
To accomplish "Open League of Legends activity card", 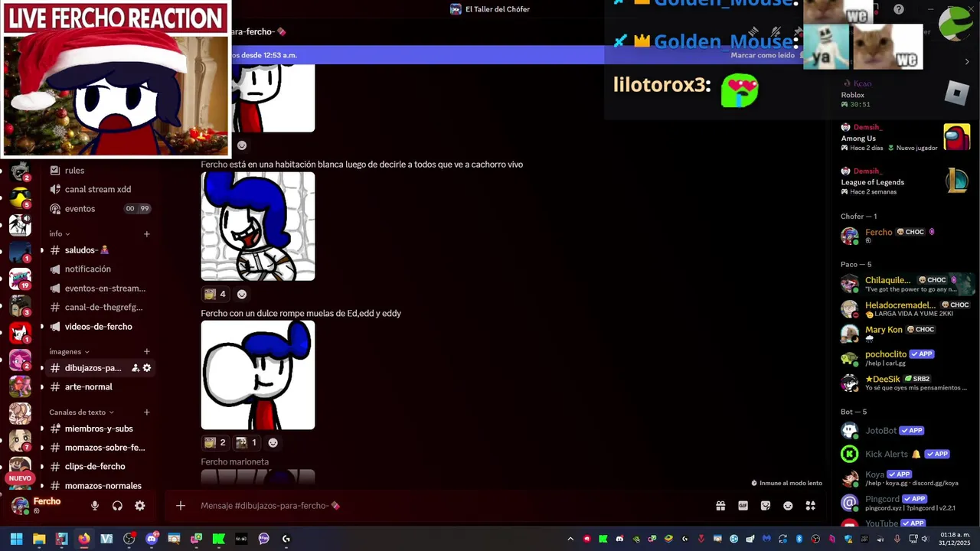I will 905,181.
